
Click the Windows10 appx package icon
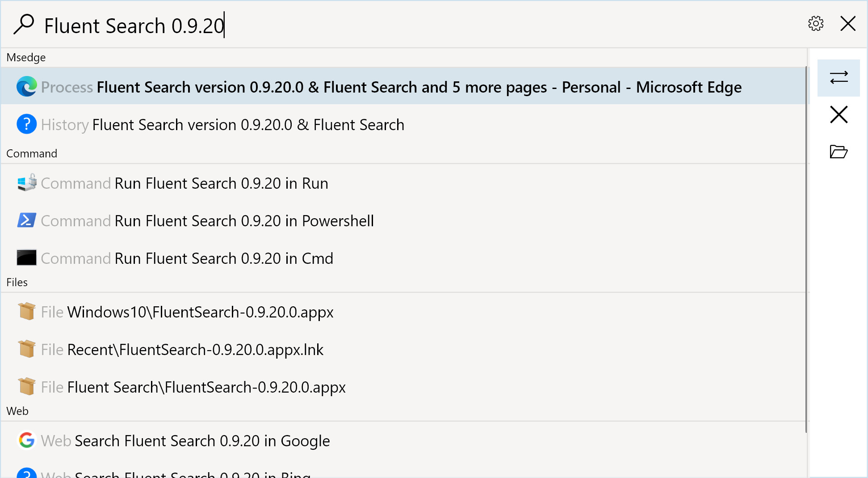point(26,311)
